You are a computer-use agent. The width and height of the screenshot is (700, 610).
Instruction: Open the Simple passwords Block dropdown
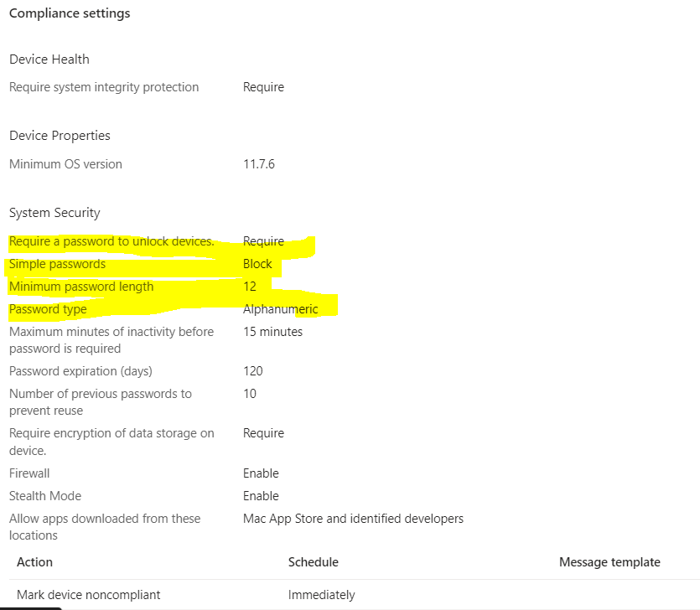point(257,263)
